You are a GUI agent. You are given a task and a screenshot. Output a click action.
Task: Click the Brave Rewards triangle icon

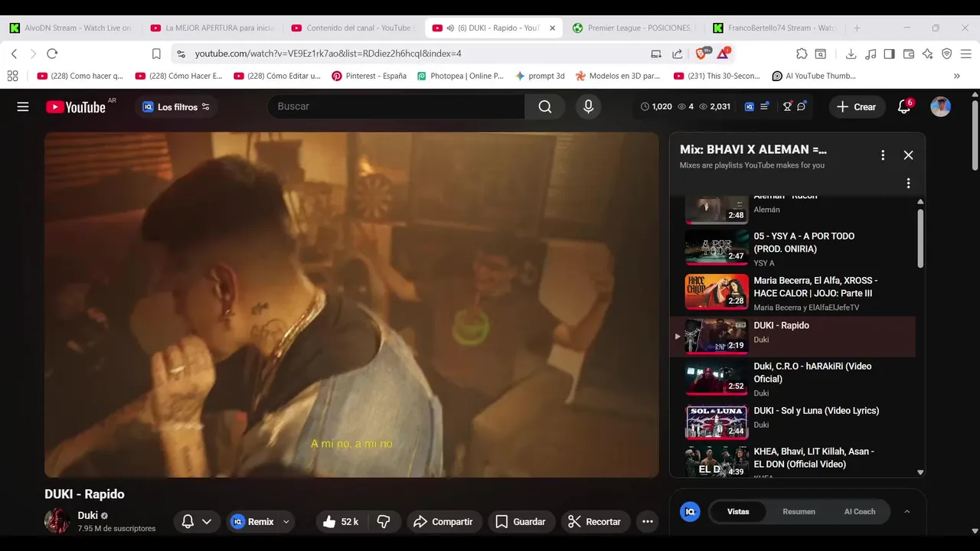click(x=724, y=54)
